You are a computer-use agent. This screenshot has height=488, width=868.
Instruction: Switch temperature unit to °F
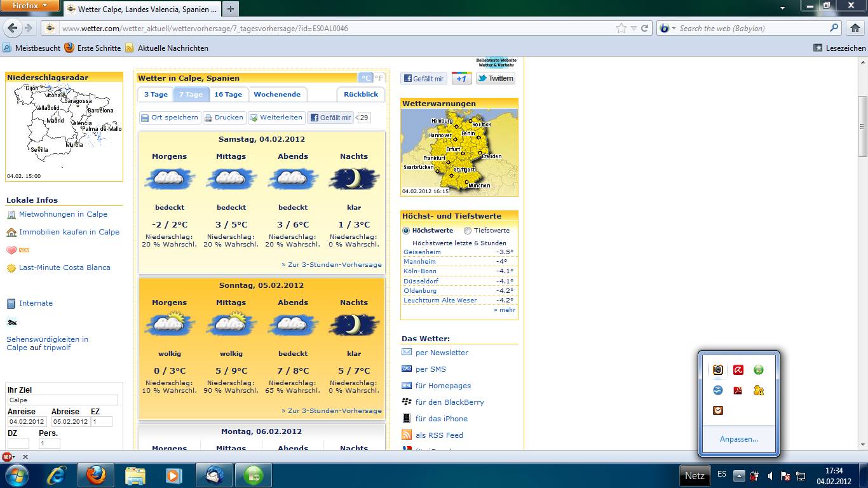tap(379, 78)
